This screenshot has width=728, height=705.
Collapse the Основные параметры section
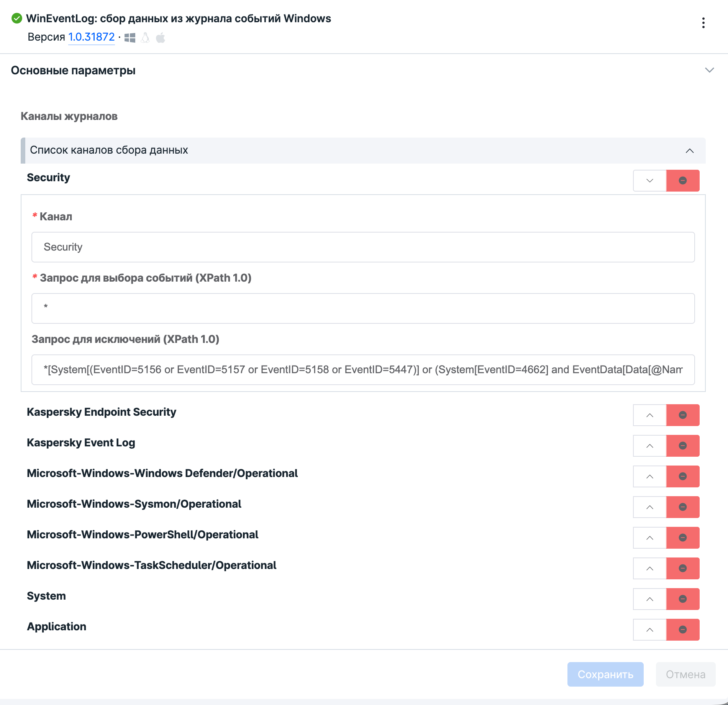point(710,70)
